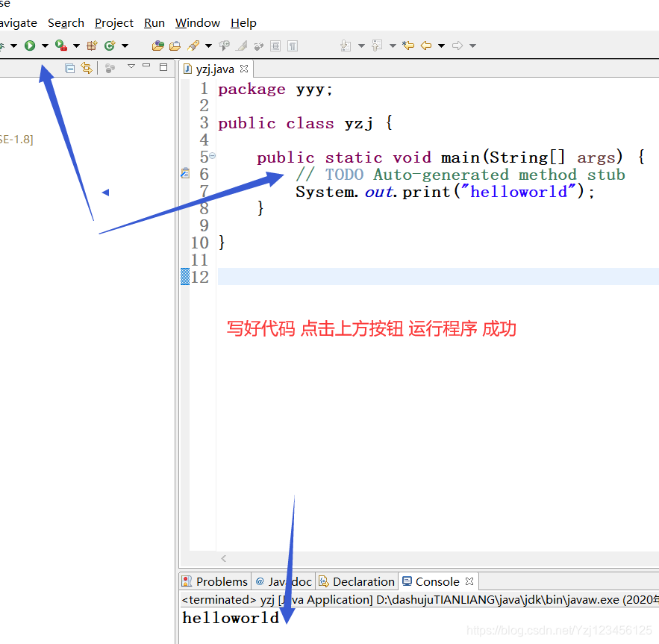The image size is (659, 644).
Task: Click the Open Task folder icon
Action: [175, 46]
